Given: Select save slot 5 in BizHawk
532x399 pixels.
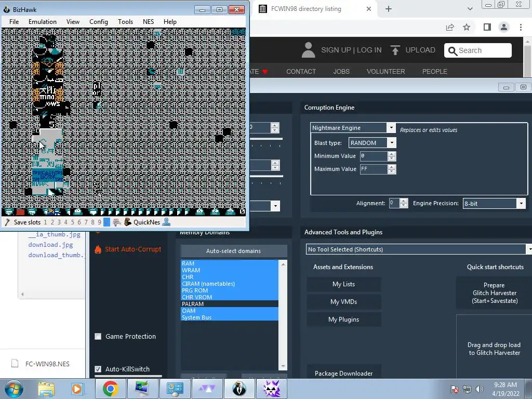Looking at the screenshot, I should click(x=72, y=222).
